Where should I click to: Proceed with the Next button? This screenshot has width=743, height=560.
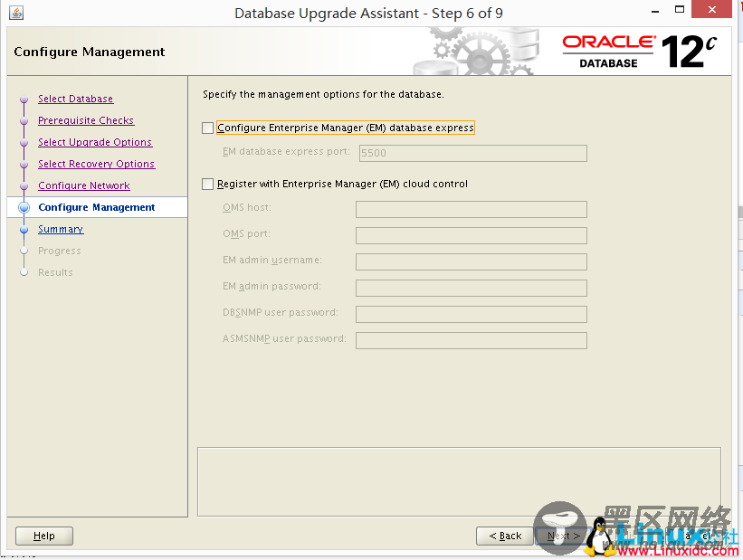(x=564, y=536)
